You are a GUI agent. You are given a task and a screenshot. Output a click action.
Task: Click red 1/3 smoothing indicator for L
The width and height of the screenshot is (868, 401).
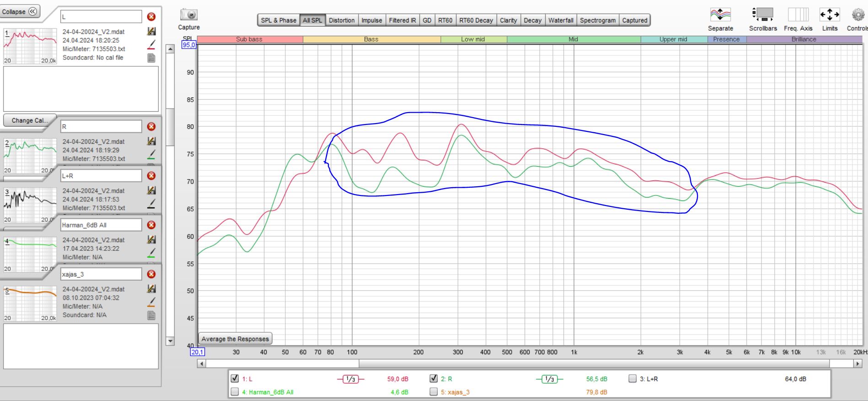pos(350,379)
